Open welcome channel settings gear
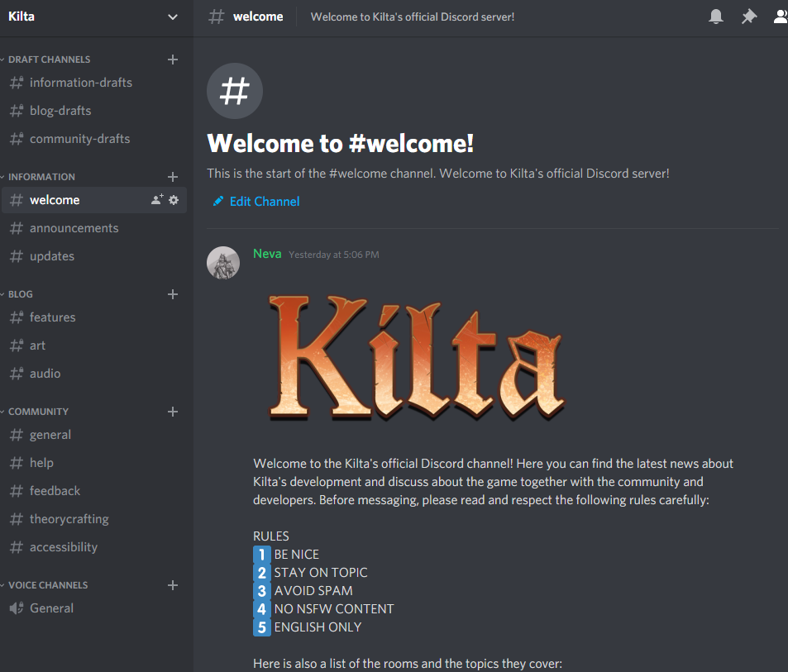Image resolution: width=788 pixels, height=672 pixels. coord(174,199)
